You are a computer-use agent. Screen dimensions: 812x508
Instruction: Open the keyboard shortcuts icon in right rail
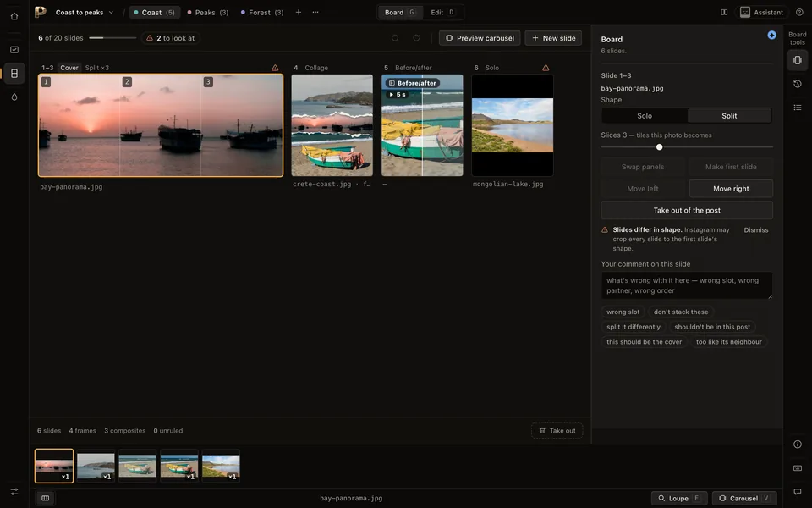[x=798, y=468]
